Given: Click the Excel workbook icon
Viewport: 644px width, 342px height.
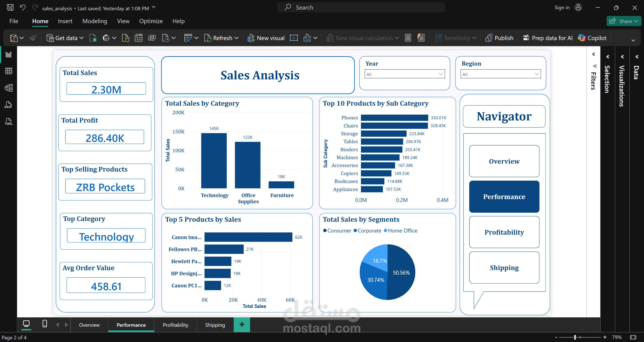Looking at the screenshot, I should [x=93, y=38].
